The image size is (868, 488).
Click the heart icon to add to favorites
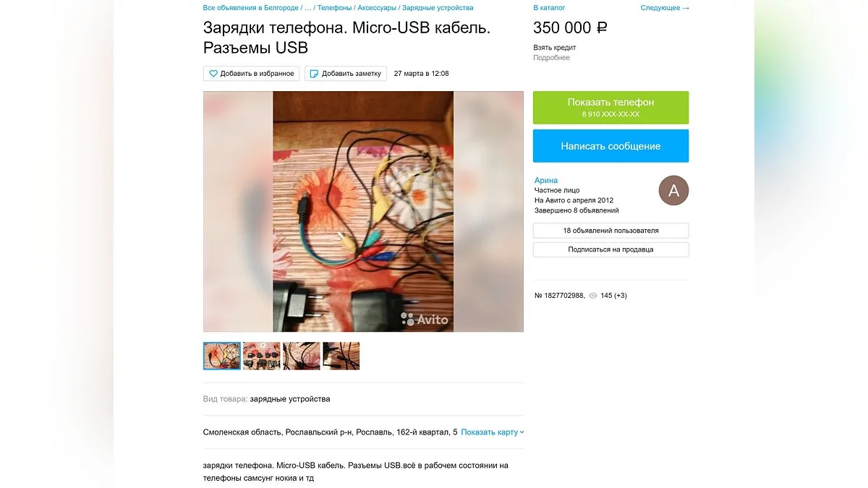pos(213,74)
